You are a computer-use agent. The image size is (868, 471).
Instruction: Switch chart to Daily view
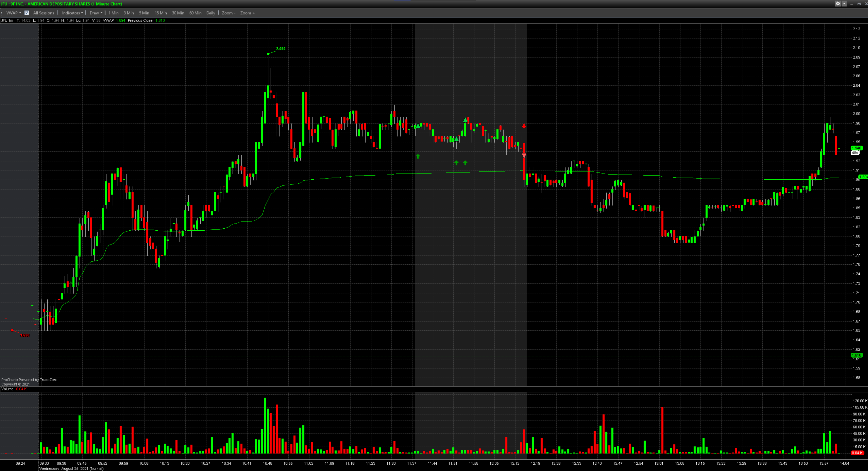pos(211,13)
